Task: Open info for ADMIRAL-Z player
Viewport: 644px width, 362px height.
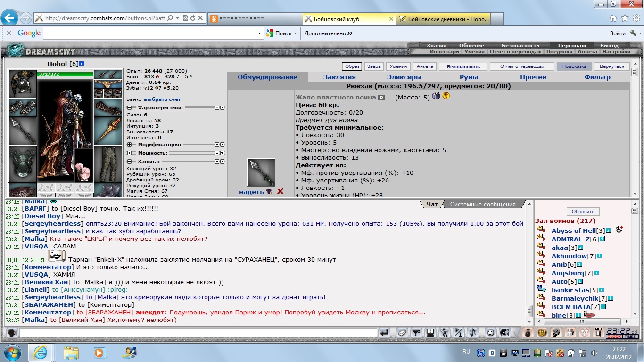Action: click(x=602, y=239)
